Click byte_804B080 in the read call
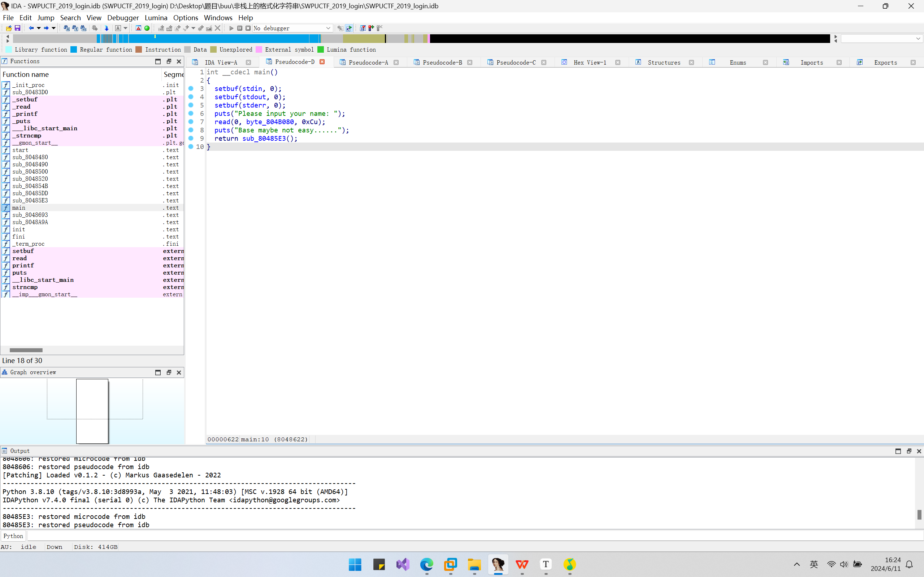Screen dimensions: 924x577 click(270, 122)
